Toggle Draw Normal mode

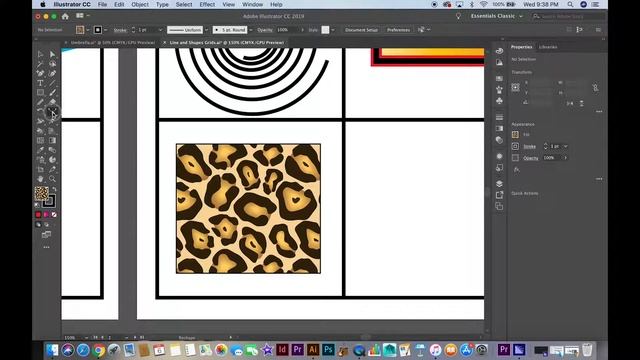click(x=38, y=224)
